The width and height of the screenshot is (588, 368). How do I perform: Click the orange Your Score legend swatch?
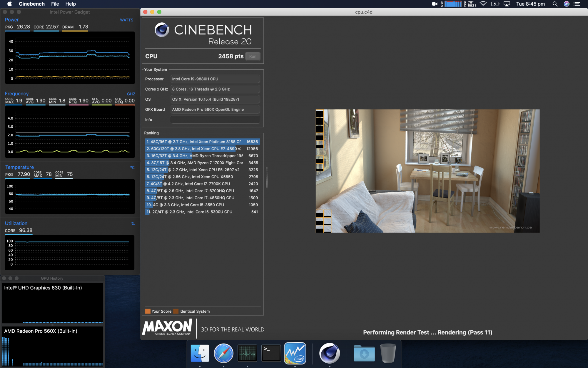pos(148,311)
